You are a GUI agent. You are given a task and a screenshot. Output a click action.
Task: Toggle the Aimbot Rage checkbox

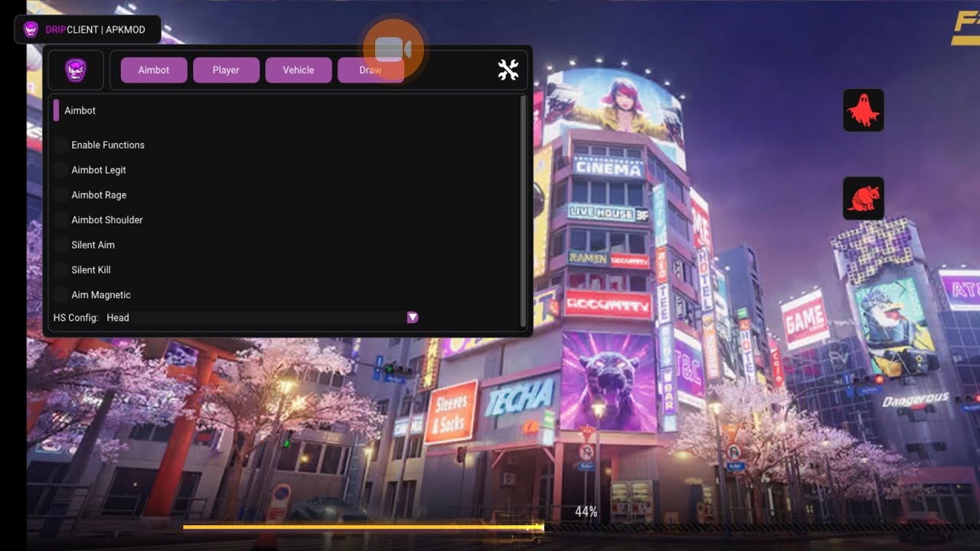[61, 195]
